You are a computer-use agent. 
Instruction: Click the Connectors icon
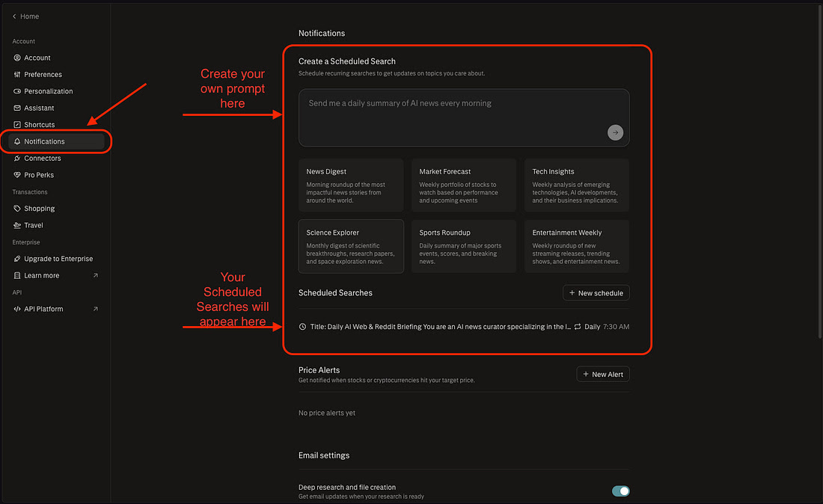[x=17, y=159]
